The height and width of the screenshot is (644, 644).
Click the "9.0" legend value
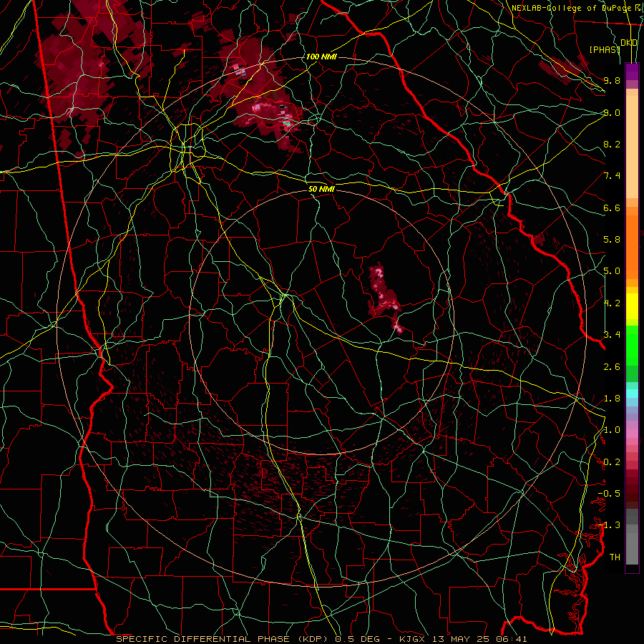pyautogui.click(x=612, y=112)
